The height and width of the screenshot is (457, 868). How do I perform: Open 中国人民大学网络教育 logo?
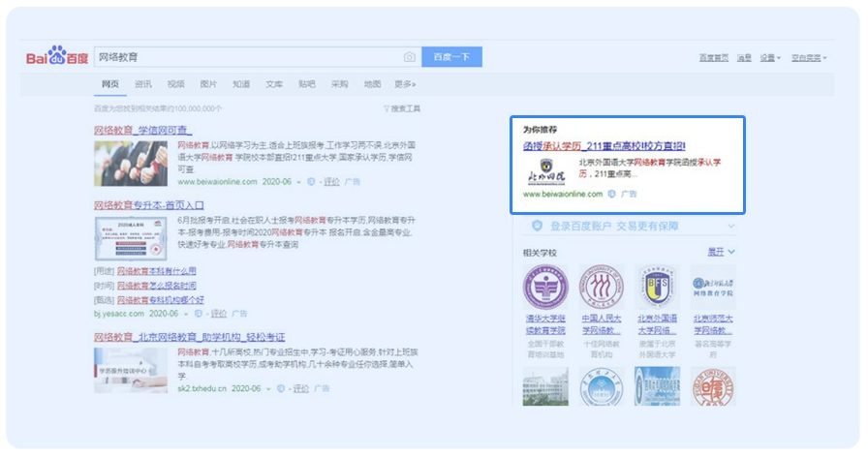pyautogui.click(x=602, y=288)
